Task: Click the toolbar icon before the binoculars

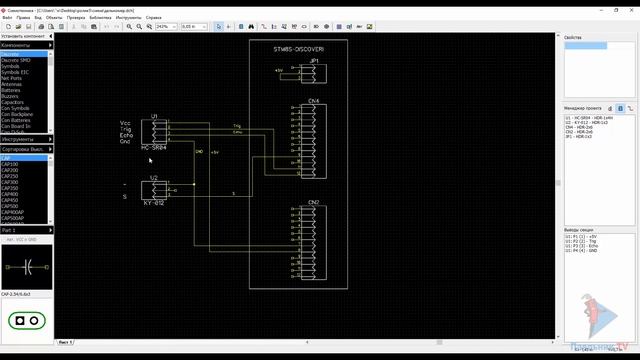Action: point(241,27)
